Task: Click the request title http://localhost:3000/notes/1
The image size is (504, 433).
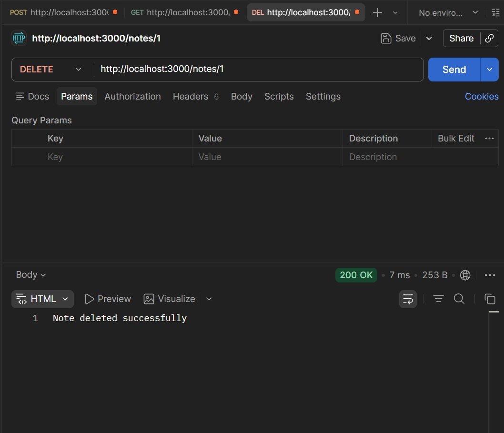Action: tap(96, 38)
